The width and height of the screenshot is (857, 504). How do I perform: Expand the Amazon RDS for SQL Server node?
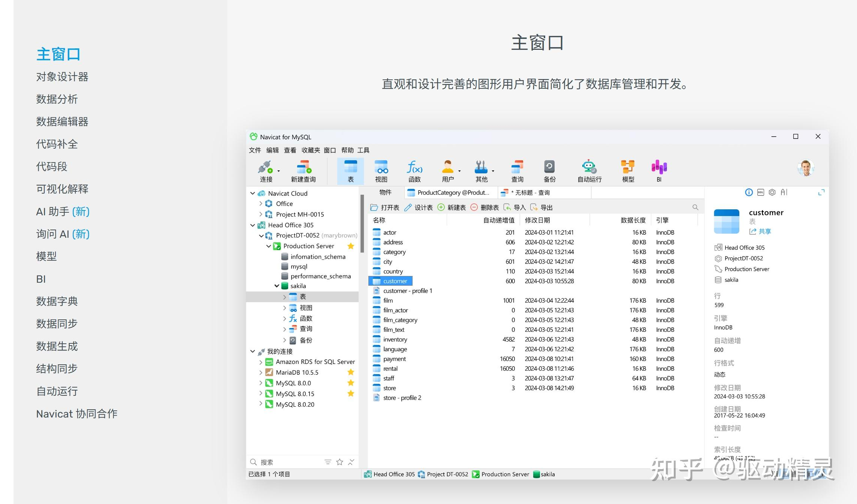click(x=261, y=362)
